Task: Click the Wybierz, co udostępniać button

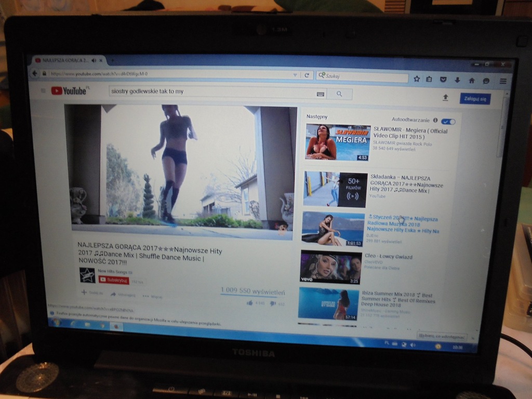Action: 442,336
